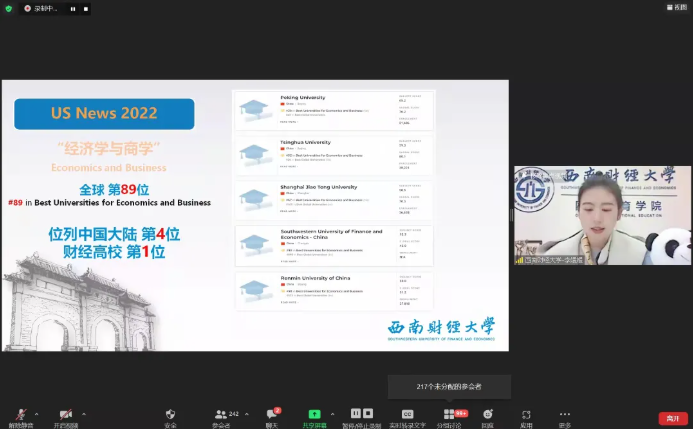Stop the meeting recording
The height and width of the screenshot is (429, 693).
pyautogui.click(x=85, y=8)
